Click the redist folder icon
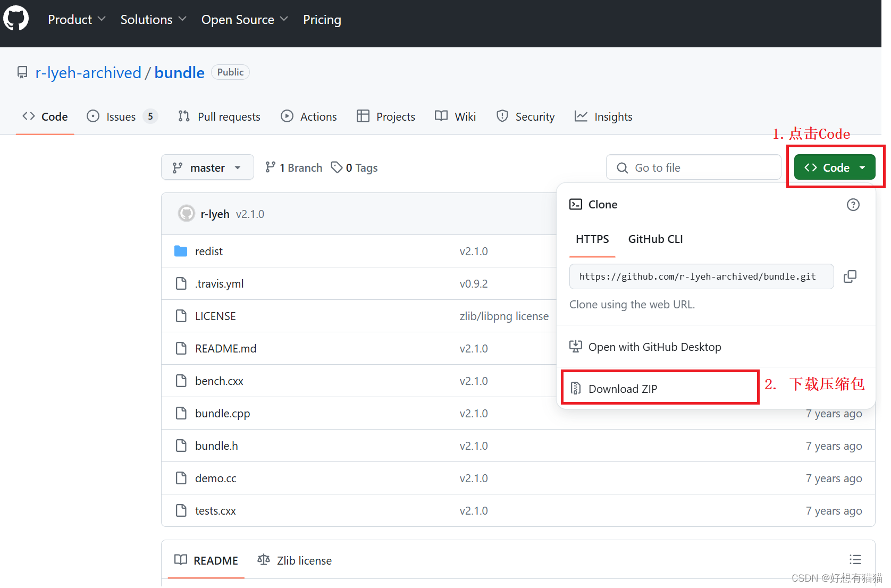The height and width of the screenshot is (588, 891). (181, 251)
